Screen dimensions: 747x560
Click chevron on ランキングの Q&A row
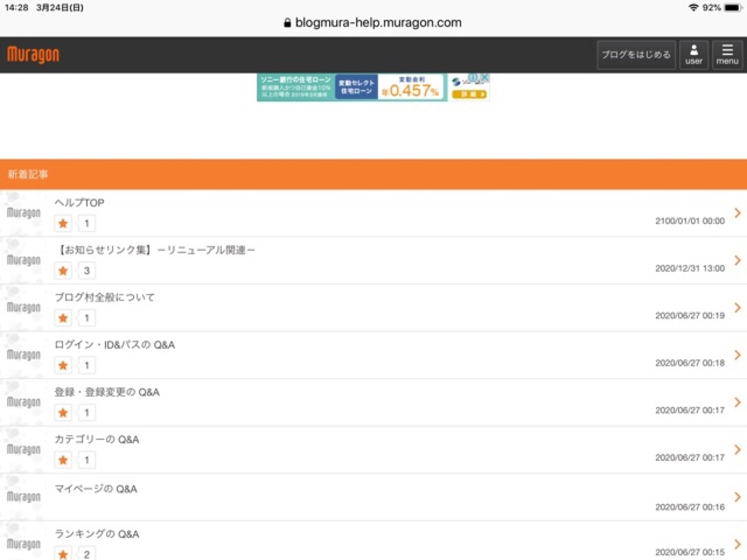pyautogui.click(x=738, y=544)
